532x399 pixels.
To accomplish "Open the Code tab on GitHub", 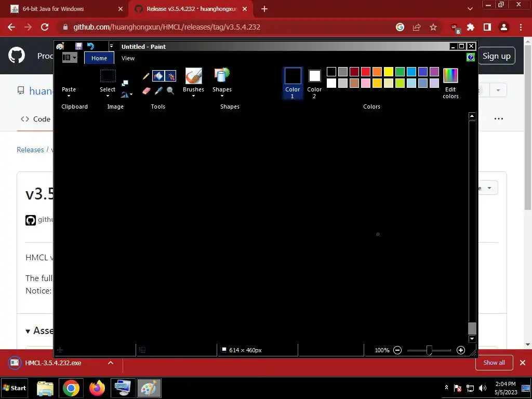I will (35, 119).
